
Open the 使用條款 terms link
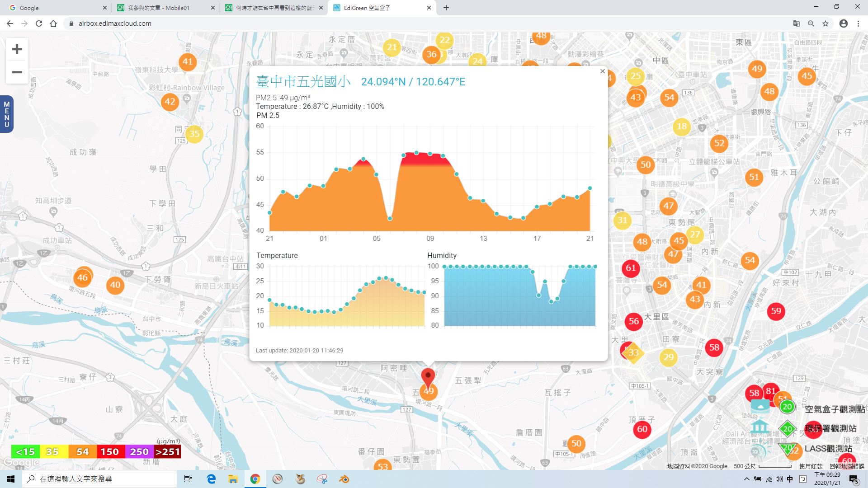(811, 466)
